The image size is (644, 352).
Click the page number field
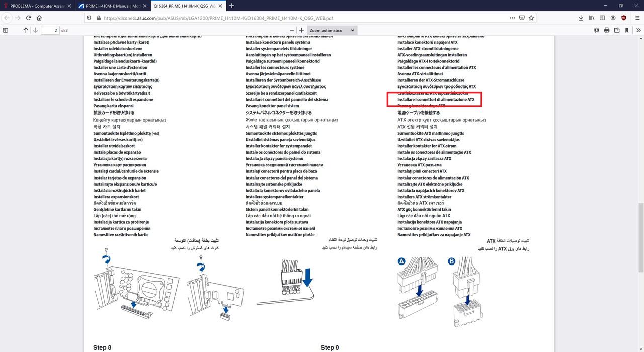pos(50,30)
